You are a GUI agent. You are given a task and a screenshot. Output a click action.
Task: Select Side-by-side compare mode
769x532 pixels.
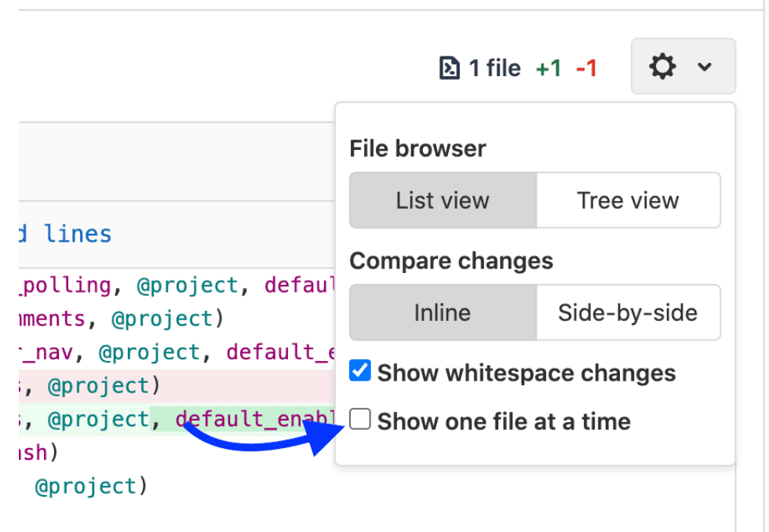tap(628, 312)
